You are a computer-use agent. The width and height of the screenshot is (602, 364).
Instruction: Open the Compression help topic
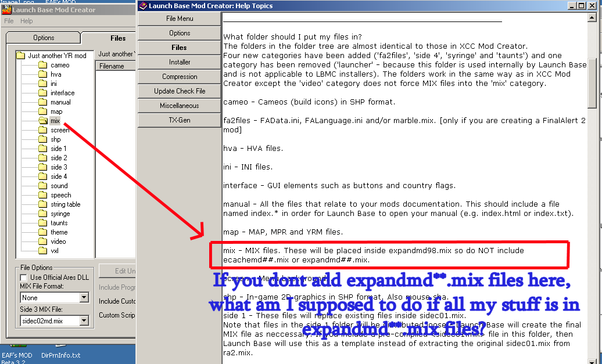coord(180,77)
